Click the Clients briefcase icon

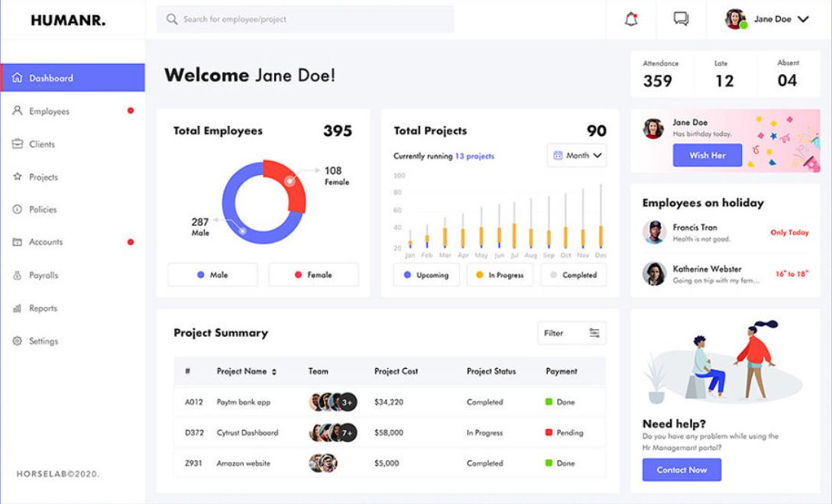17,144
